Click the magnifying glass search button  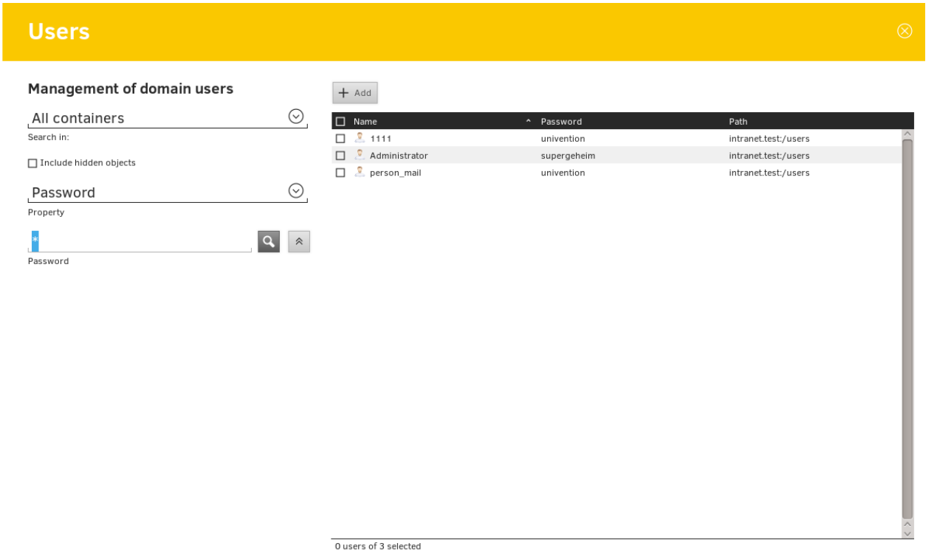(269, 241)
